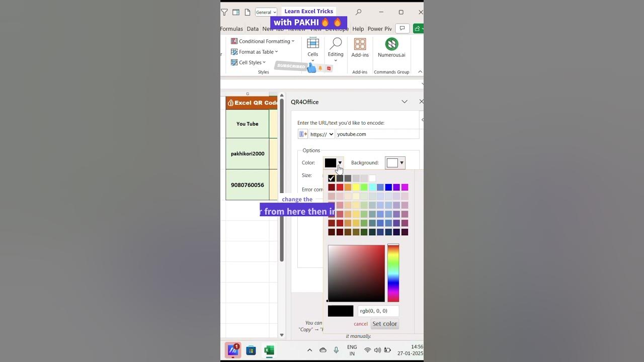Expand the Cell Styles dropdown arrow
The height and width of the screenshot is (362, 644).
(x=264, y=62)
